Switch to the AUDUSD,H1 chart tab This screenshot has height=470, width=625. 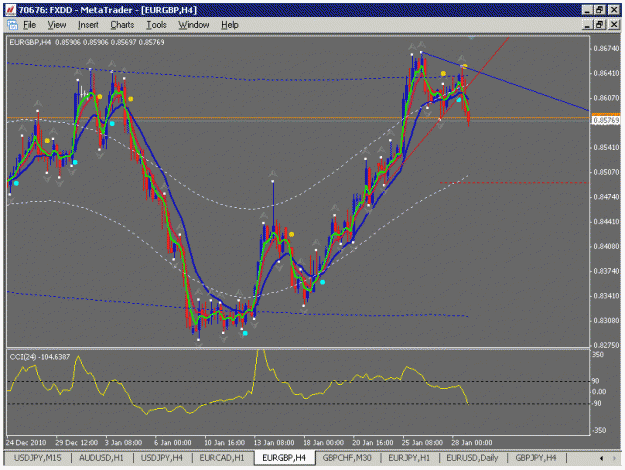[x=101, y=458]
